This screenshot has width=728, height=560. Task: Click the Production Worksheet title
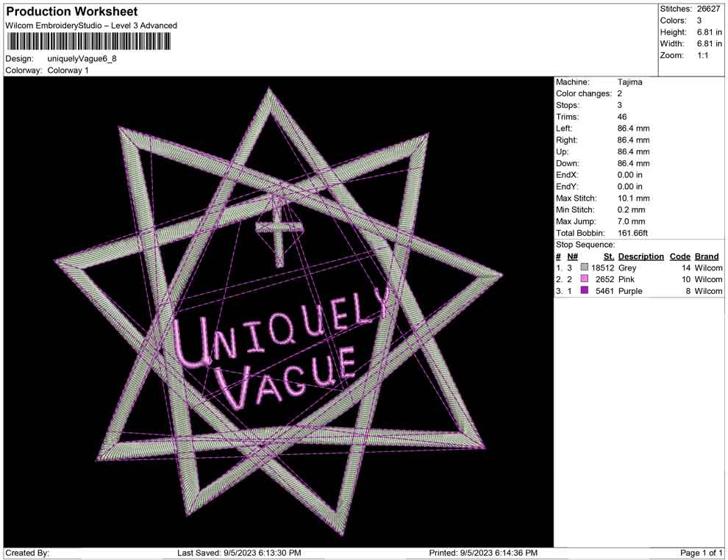click(71, 11)
